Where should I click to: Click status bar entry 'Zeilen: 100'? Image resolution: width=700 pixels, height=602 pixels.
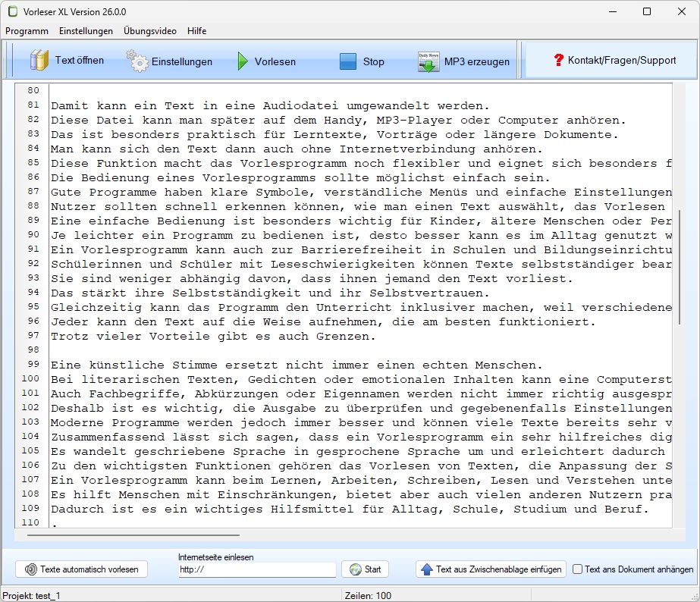pos(368,596)
